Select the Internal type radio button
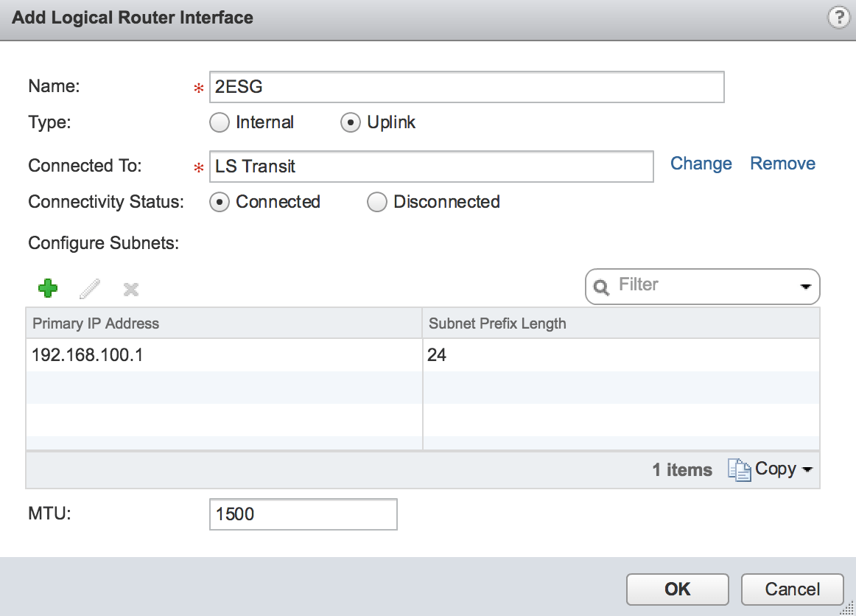This screenshot has width=856, height=616. [220, 122]
